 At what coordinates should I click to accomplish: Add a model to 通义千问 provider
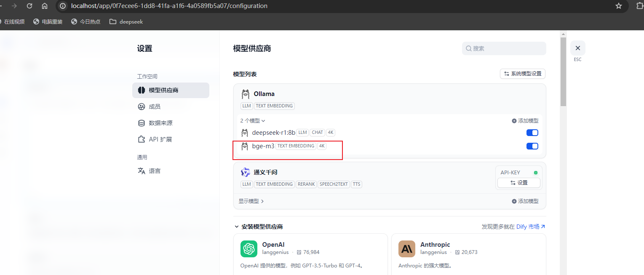click(x=525, y=201)
